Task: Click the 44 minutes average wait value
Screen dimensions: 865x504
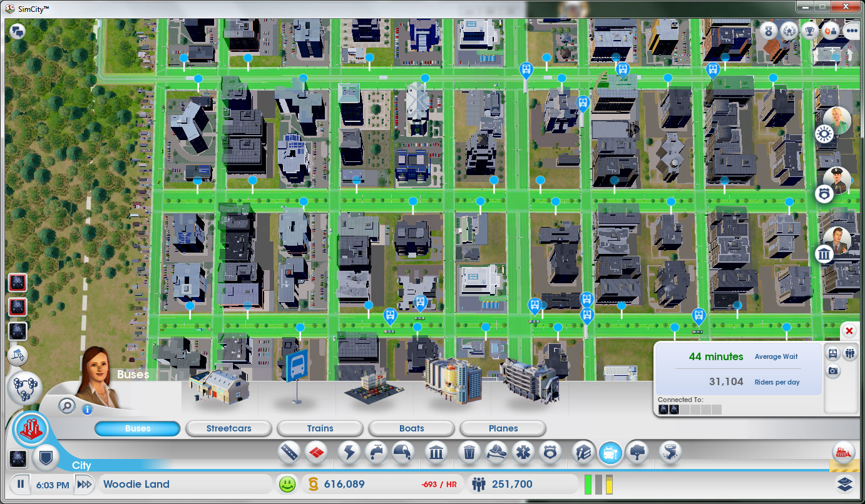Action: coord(716,356)
